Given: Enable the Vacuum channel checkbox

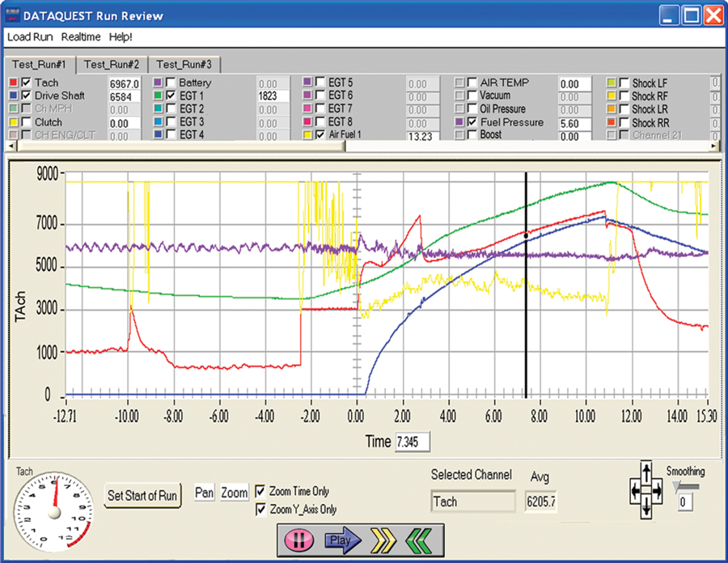Looking at the screenshot, I should tap(472, 95).
